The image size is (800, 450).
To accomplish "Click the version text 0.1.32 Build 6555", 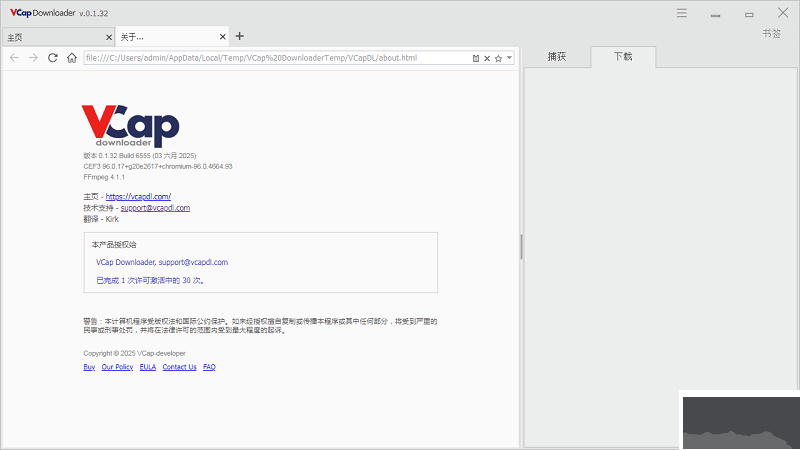I will tap(140, 156).
